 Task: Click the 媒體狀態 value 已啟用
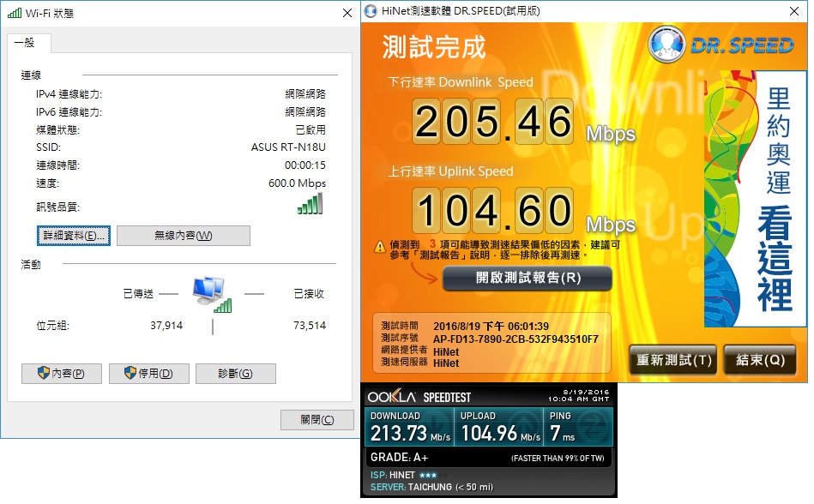311,129
